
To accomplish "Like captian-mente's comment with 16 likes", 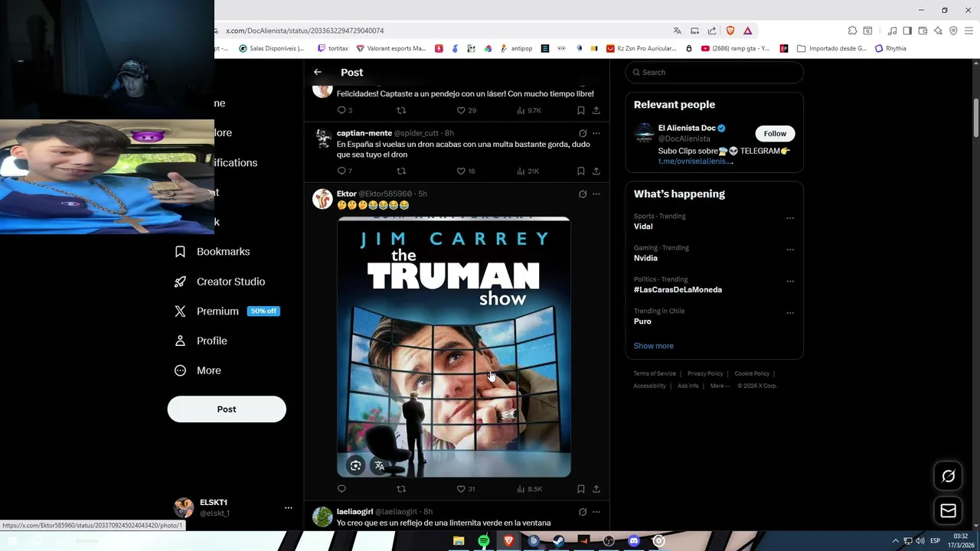I will (x=466, y=171).
